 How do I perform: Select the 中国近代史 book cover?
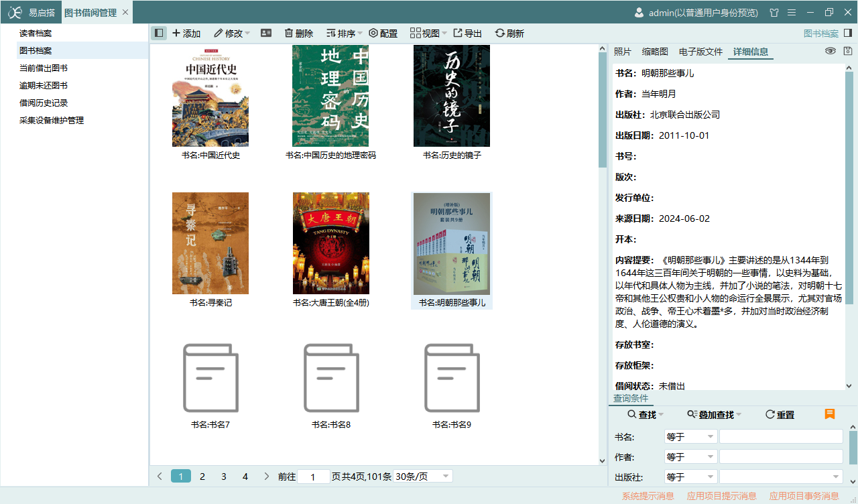[x=210, y=96]
